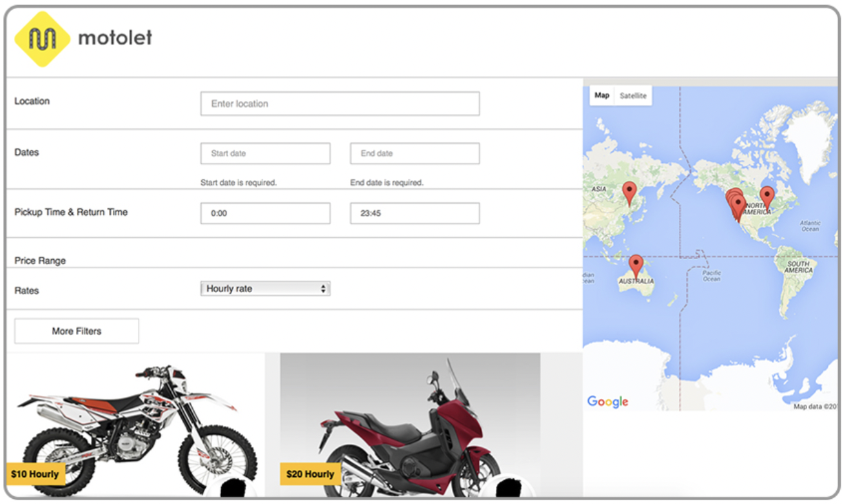Screen dimensions: 842x504
Task: Click the pickup time field showing 0:00
Action: click(265, 213)
